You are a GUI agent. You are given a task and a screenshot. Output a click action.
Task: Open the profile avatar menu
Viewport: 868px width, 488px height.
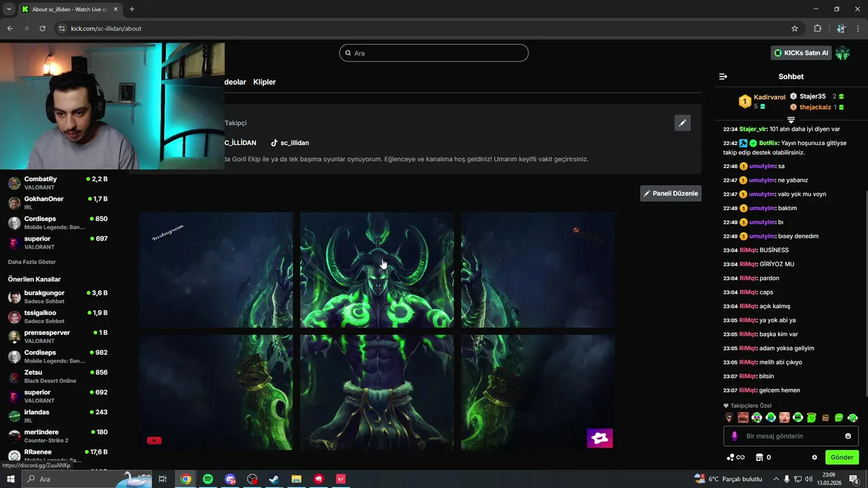842,53
